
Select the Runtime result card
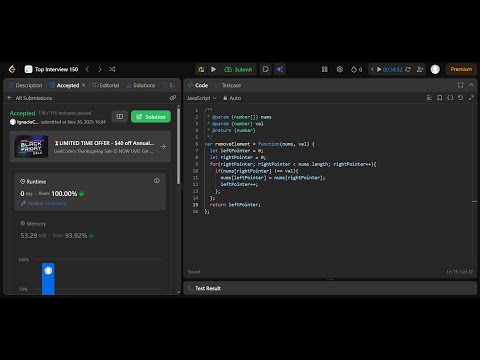[90, 192]
